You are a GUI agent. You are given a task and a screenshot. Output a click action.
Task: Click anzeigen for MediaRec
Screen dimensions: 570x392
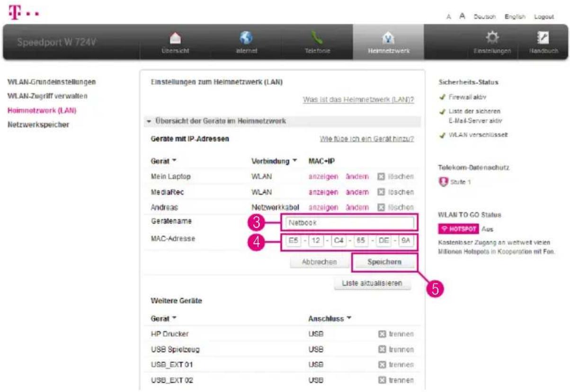(323, 192)
